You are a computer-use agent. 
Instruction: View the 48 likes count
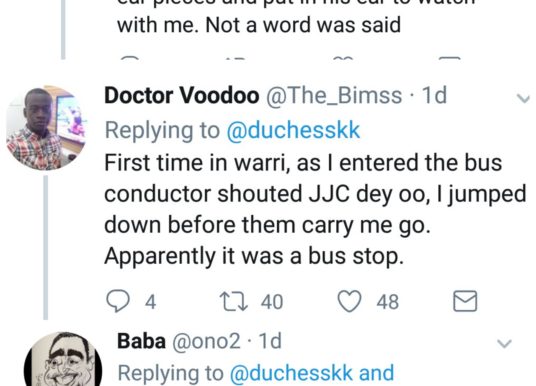coord(388,302)
